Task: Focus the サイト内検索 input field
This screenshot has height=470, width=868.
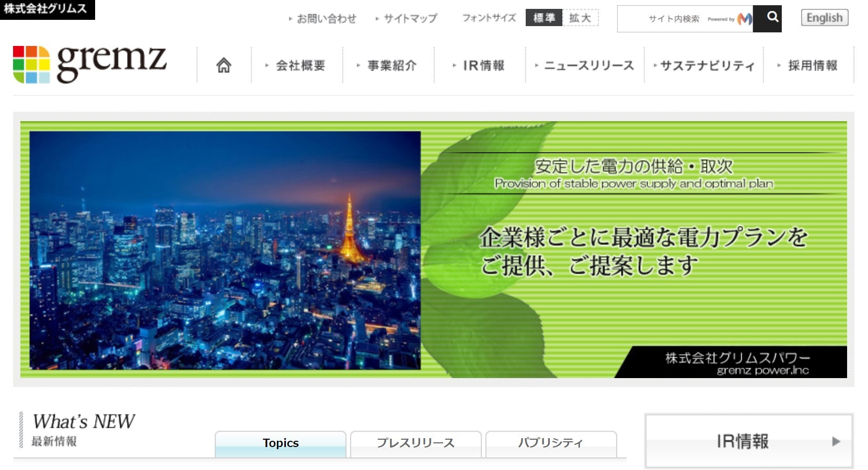Action: coord(685,19)
